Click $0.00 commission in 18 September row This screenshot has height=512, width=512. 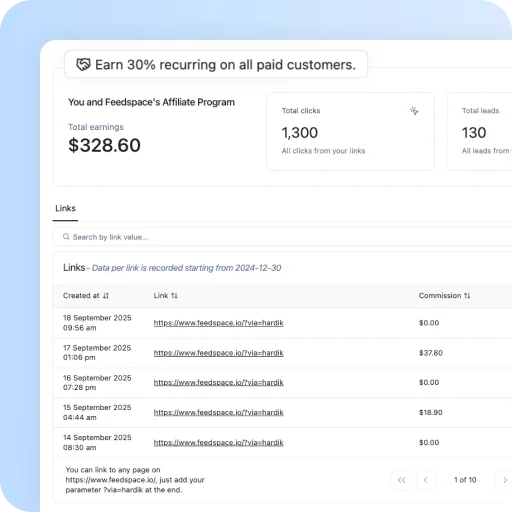pyautogui.click(x=429, y=323)
